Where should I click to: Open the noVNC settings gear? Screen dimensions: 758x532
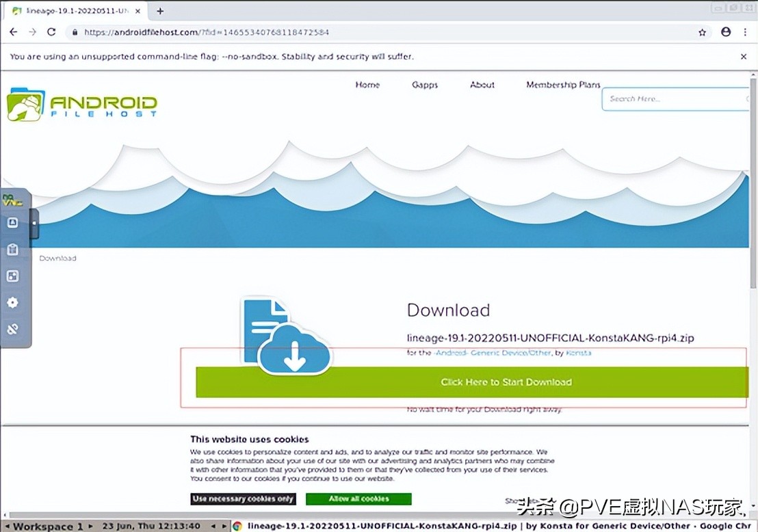click(x=12, y=302)
